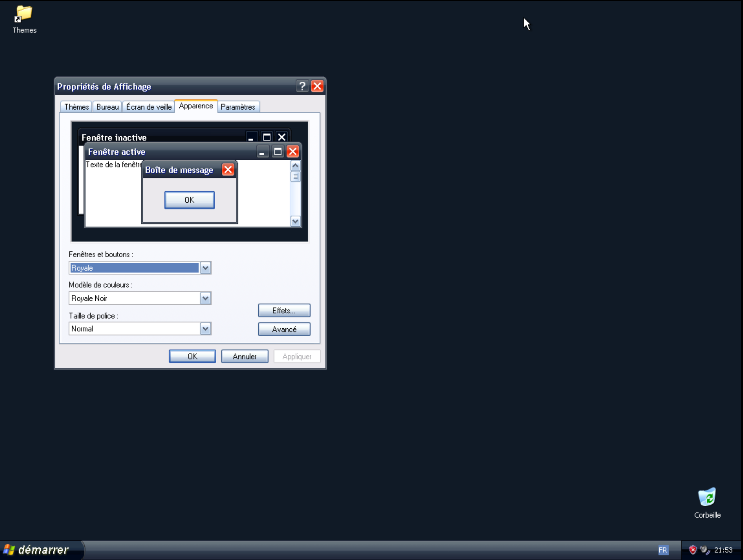
Task: Switch to the Thèmes tab
Action: [x=77, y=107]
